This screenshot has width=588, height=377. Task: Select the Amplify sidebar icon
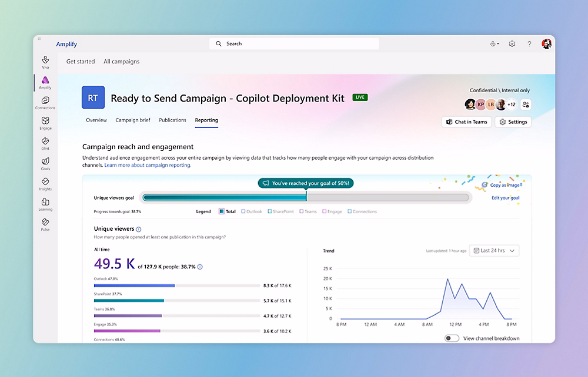click(45, 82)
